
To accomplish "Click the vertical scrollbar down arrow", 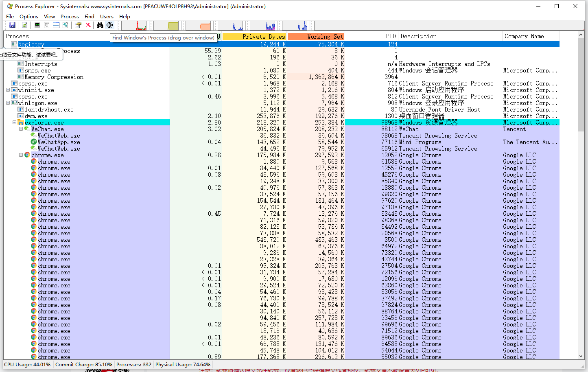I will (581, 356).
